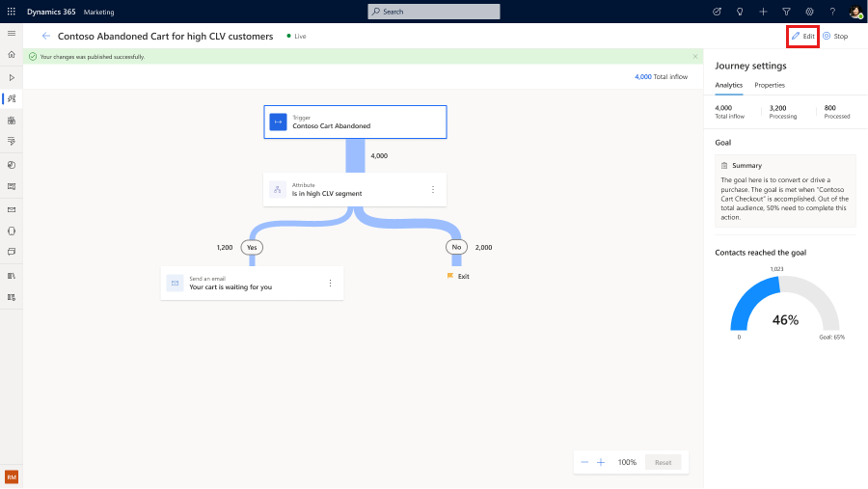This screenshot has height=489, width=868.
Task: Zoom out with the minus button
Action: [584, 462]
